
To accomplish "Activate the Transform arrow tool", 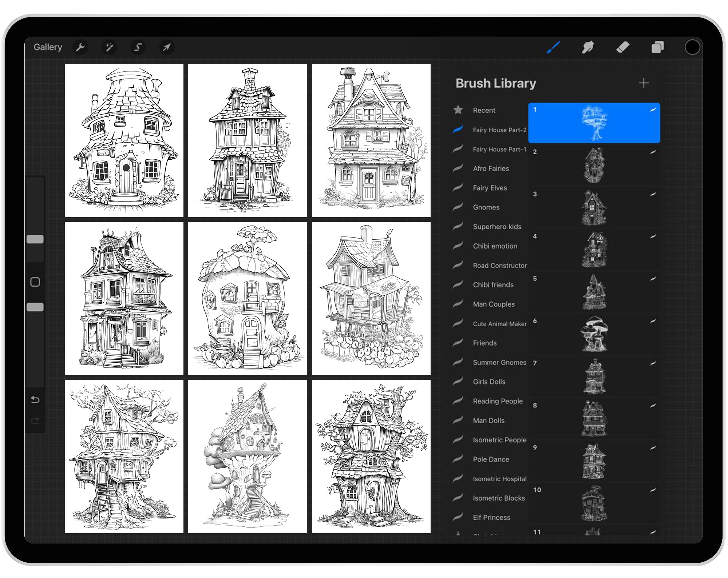I will 167,47.
